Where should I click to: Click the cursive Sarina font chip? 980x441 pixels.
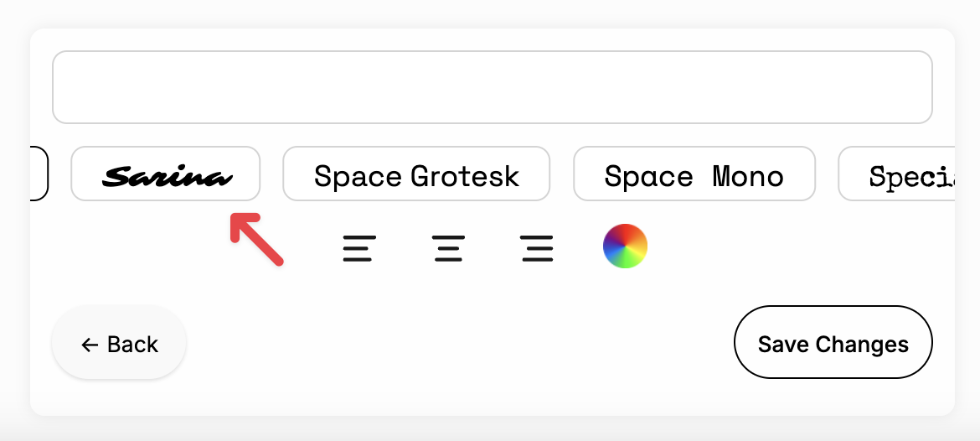[165, 174]
